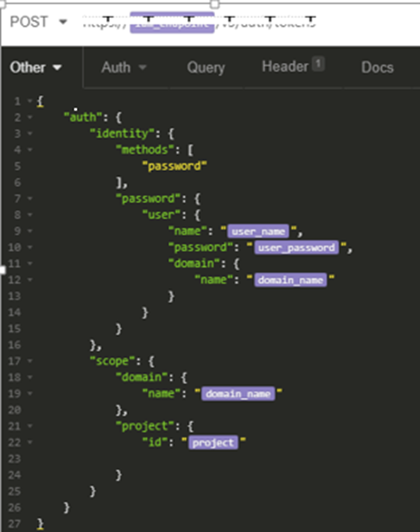Click the user_name variable tag
This screenshot has height=532, width=420.
click(x=258, y=231)
